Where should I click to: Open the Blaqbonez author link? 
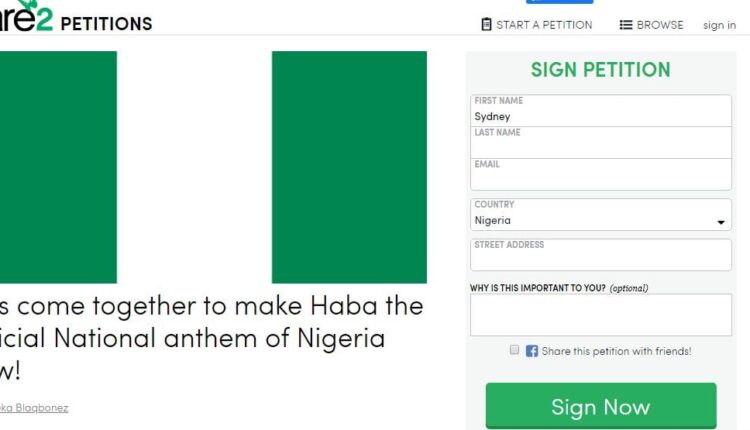coord(34,408)
